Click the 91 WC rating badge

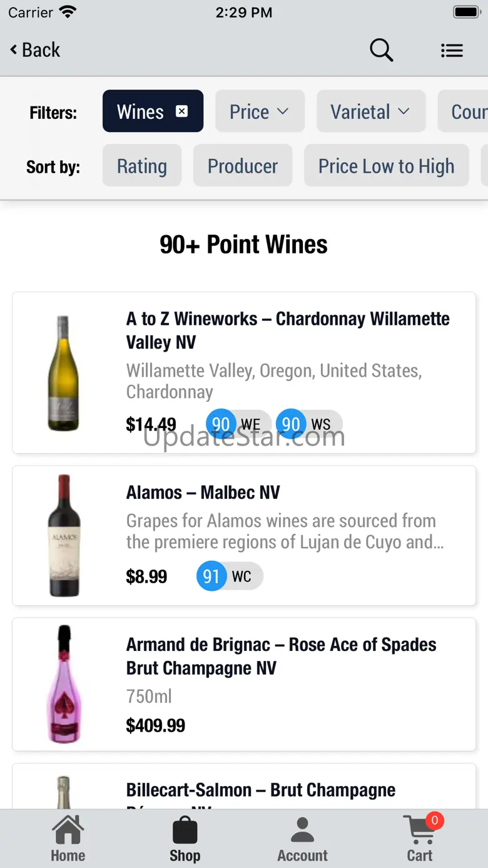pyautogui.click(x=229, y=576)
